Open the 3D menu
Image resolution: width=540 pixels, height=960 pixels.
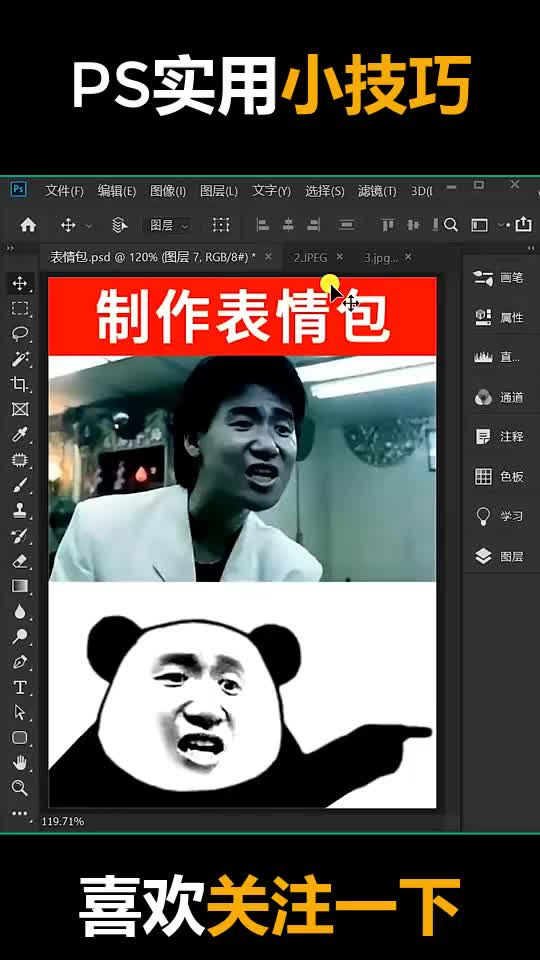(421, 191)
